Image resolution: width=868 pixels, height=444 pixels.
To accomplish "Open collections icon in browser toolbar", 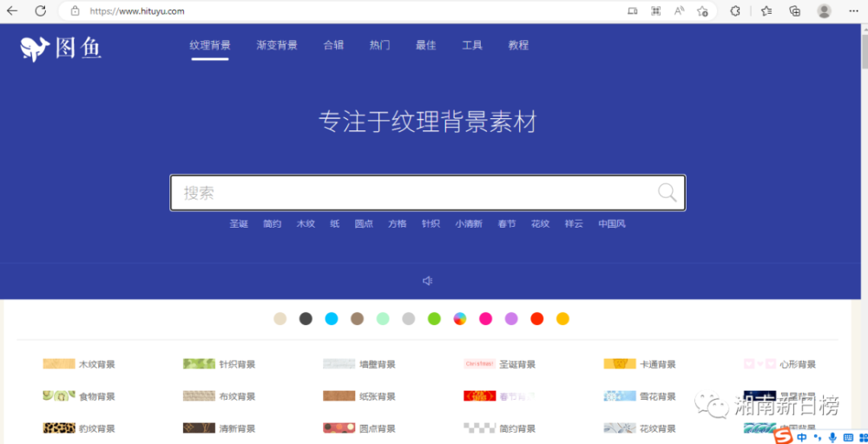I will (x=795, y=10).
